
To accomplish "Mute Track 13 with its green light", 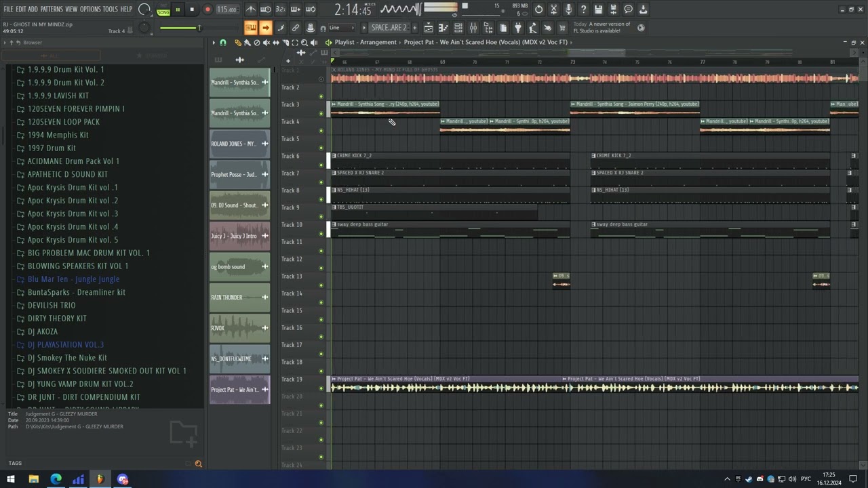I will [x=321, y=285].
